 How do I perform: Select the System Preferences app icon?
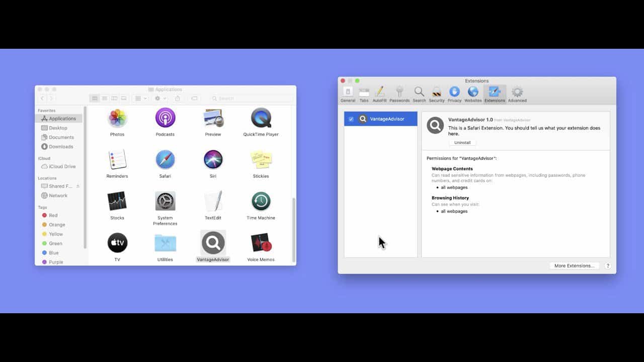tap(165, 202)
